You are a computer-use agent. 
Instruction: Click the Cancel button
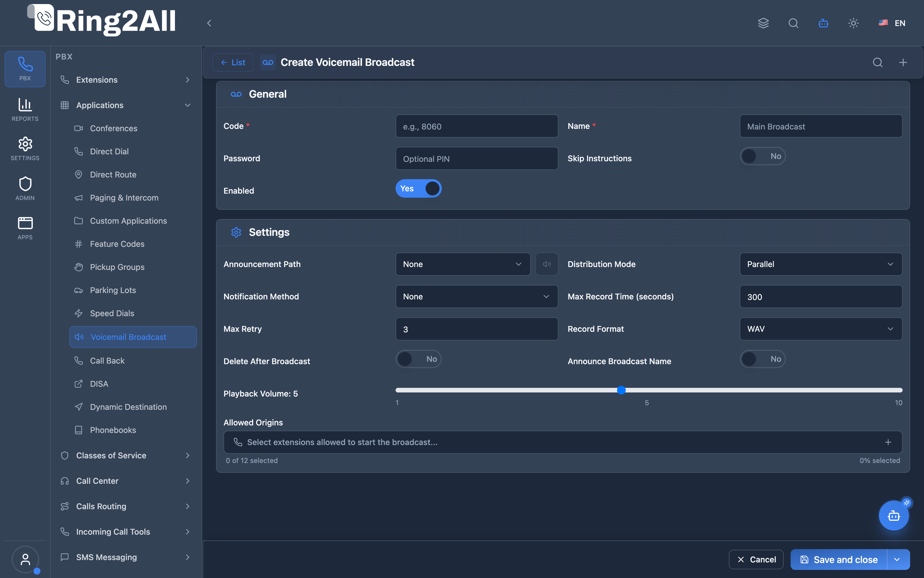[x=756, y=560]
